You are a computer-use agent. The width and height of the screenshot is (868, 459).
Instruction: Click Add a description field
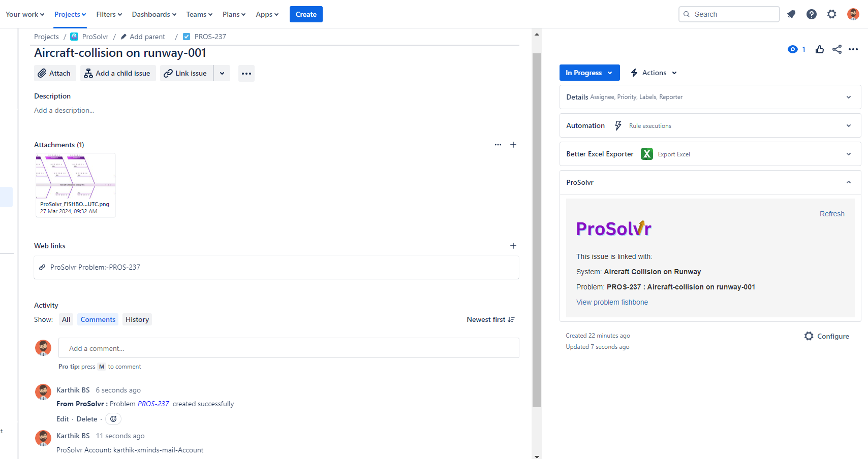tap(64, 110)
